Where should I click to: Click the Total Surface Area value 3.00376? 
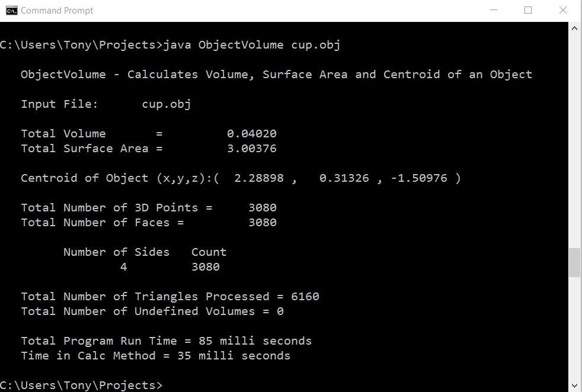click(x=252, y=149)
